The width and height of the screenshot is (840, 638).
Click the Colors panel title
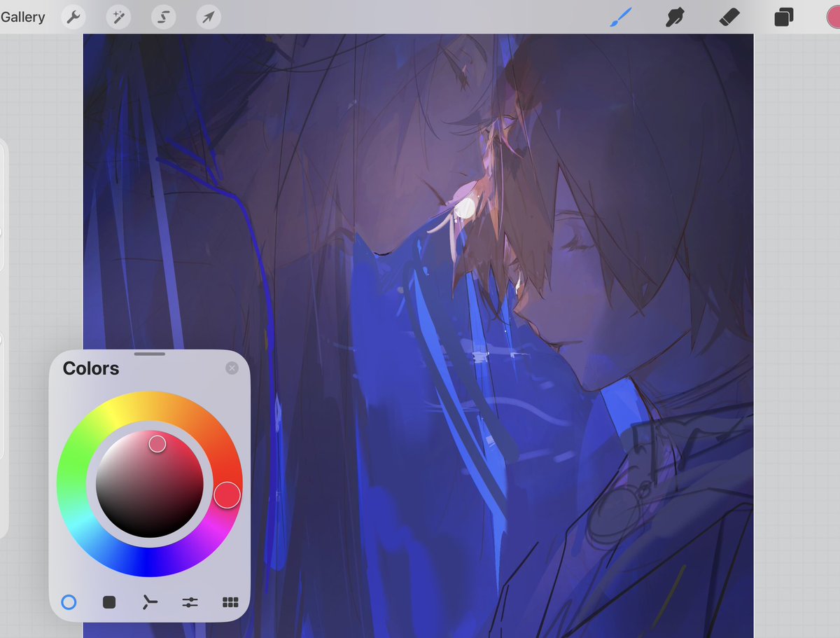point(91,368)
